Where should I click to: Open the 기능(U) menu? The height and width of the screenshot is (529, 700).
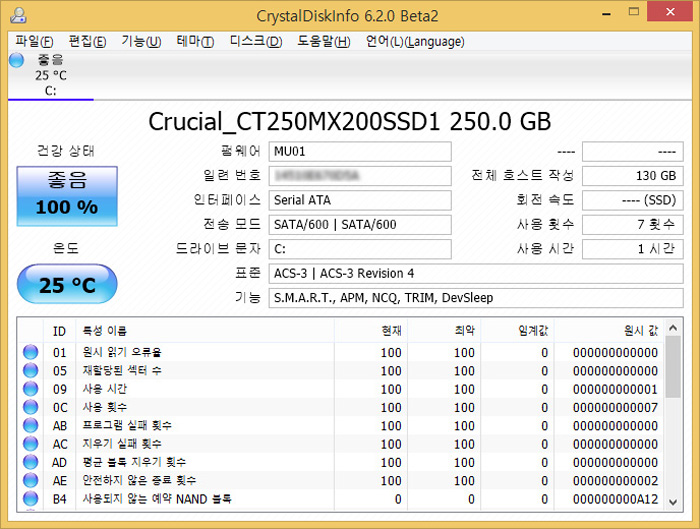click(x=140, y=41)
